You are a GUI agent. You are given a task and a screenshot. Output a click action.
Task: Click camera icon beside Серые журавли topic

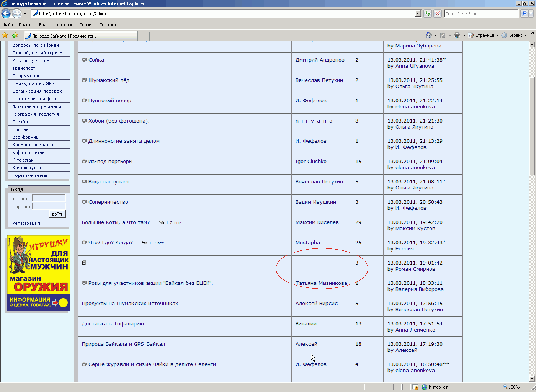click(x=84, y=364)
